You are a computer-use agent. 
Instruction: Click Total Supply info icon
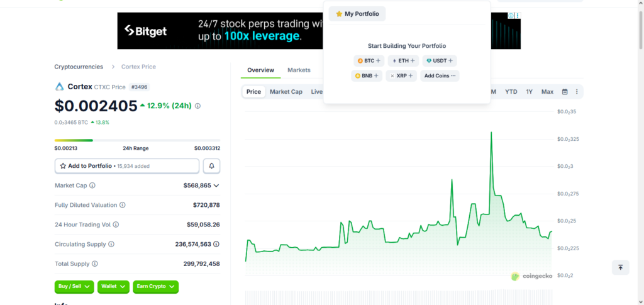click(95, 264)
